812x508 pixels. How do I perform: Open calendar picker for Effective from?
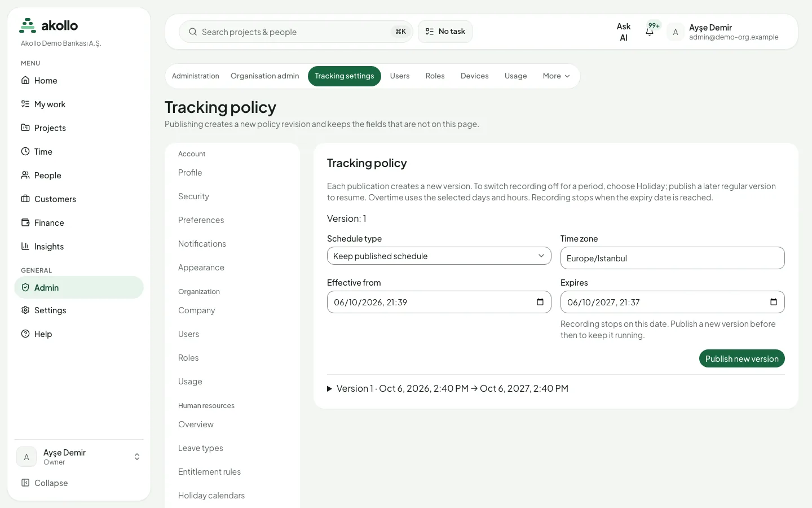click(540, 302)
